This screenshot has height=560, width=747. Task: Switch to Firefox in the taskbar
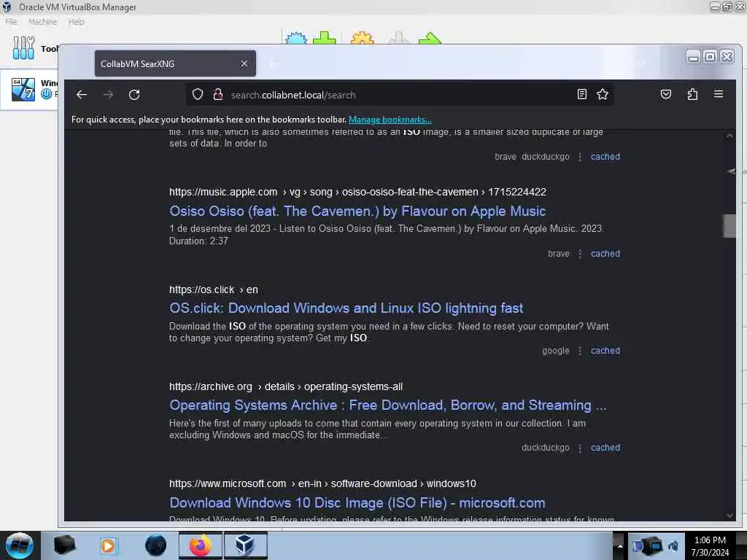point(200,545)
